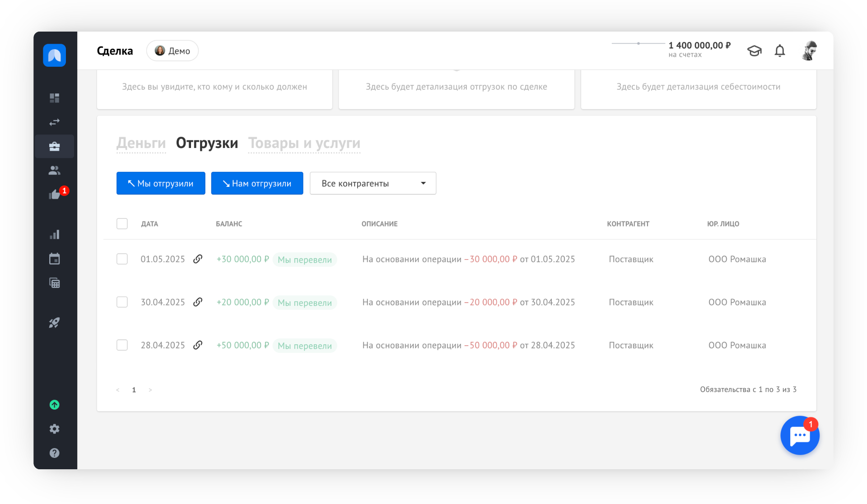Tick the checkbox for the 30.04.2025 row
867x504 pixels.
(122, 302)
